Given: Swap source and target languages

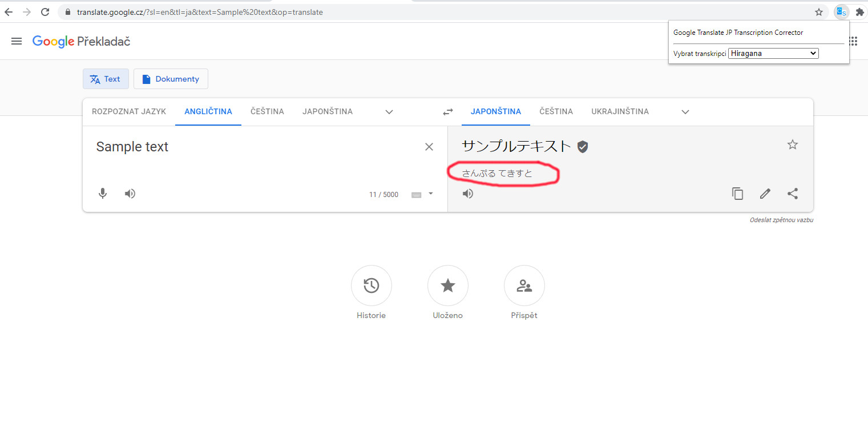Looking at the screenshot, I should point(448,112).
